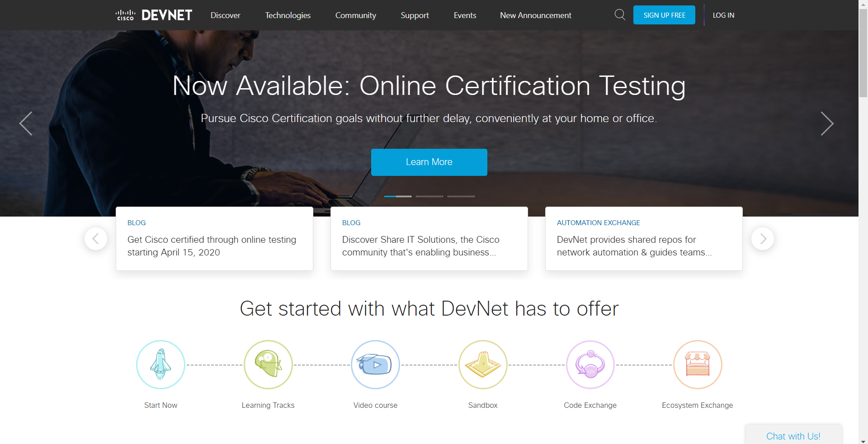
Task: Open the Technologies menu
Action: point(288,15)
